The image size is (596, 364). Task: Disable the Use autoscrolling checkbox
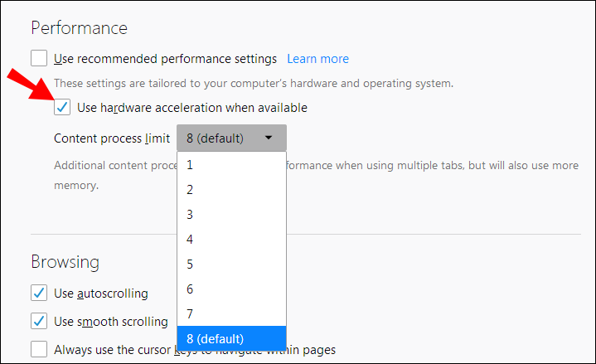pos(39,293)
